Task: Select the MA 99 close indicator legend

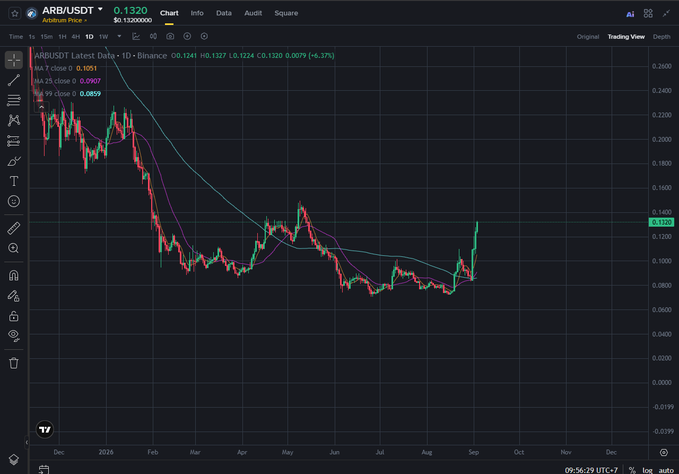Action: (x=67, y=94)
